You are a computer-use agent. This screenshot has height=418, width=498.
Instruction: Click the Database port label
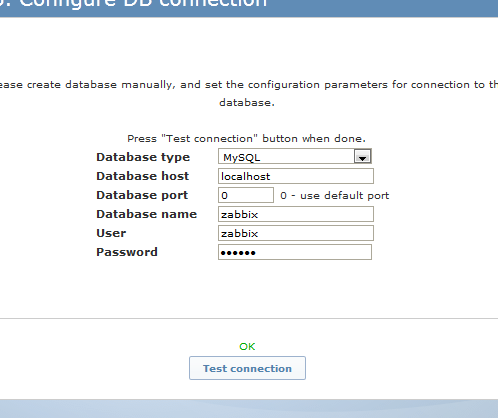click(x=142, y=195)
